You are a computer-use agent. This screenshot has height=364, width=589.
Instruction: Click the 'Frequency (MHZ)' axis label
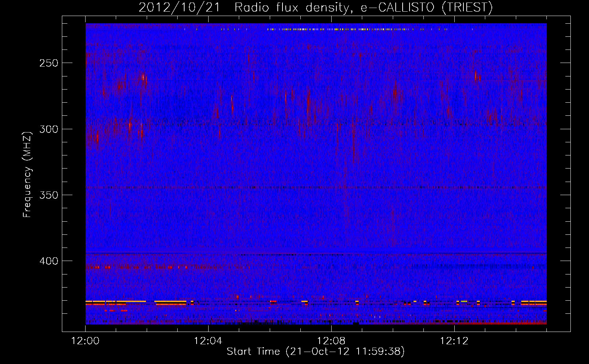(27, 174)
